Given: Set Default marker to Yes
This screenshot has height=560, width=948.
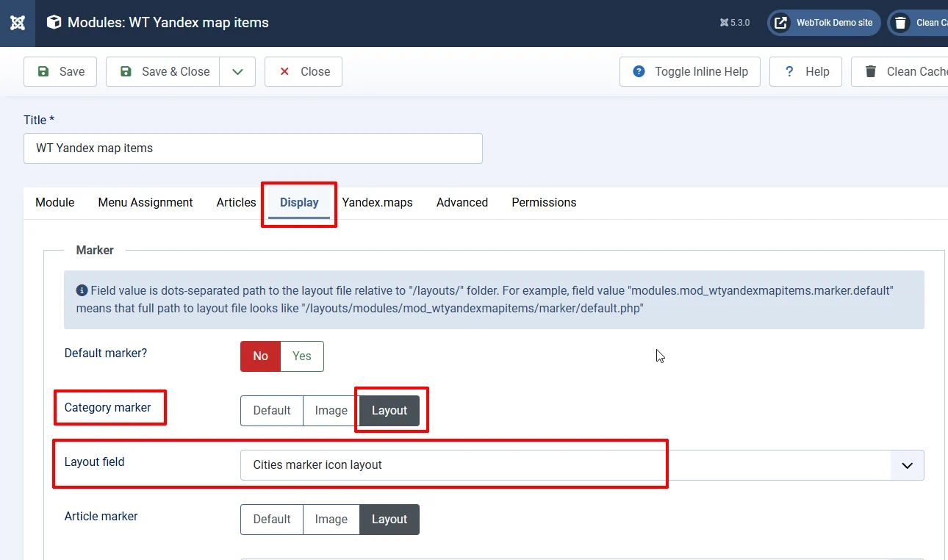Looking at the screenshot, I should click(302, 356).
